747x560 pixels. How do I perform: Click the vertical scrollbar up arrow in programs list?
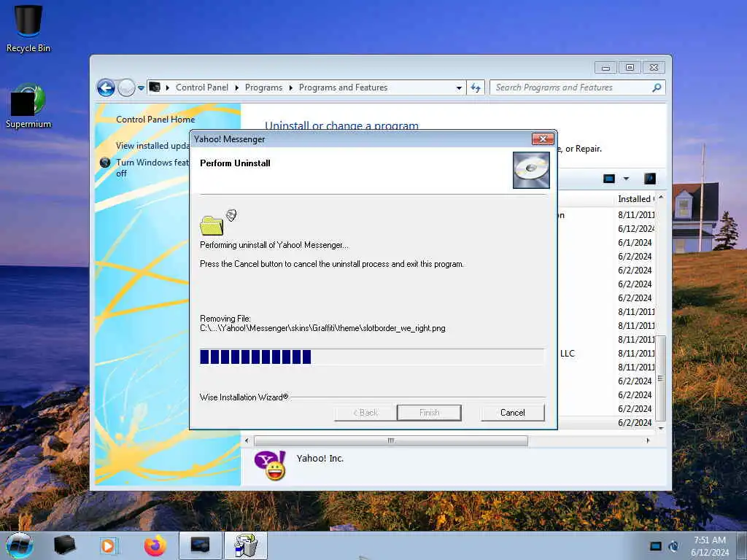661,197
